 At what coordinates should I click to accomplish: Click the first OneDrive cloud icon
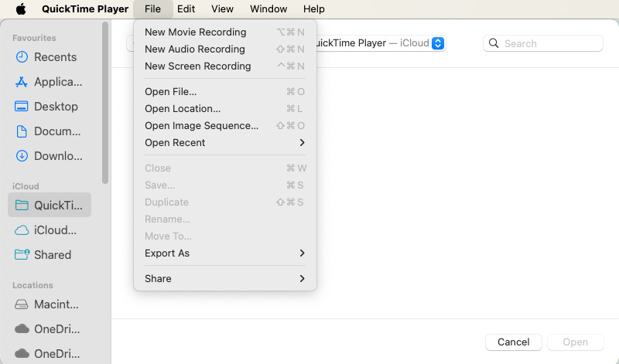coord(22,329)
